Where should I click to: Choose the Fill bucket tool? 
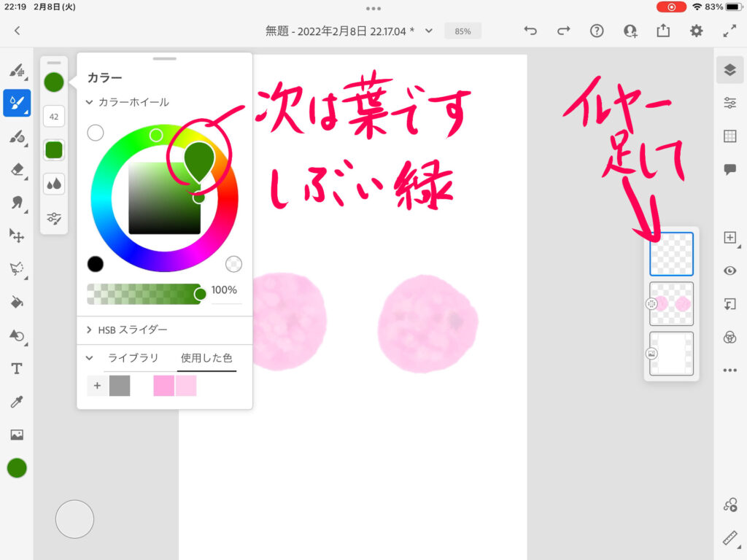[x=17, y=302]
